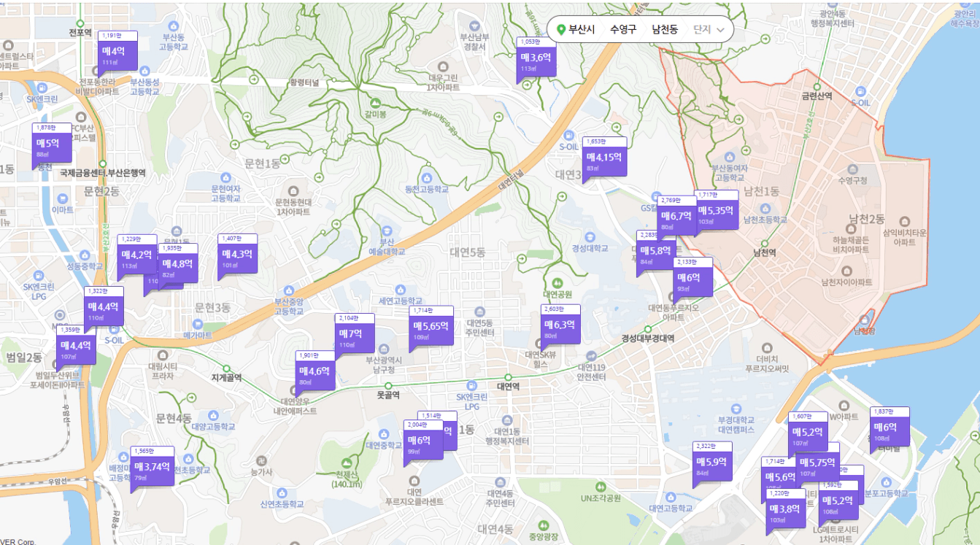
Task: Select the 매3.74억 79㎡ price marker
Action: [153, 469]
